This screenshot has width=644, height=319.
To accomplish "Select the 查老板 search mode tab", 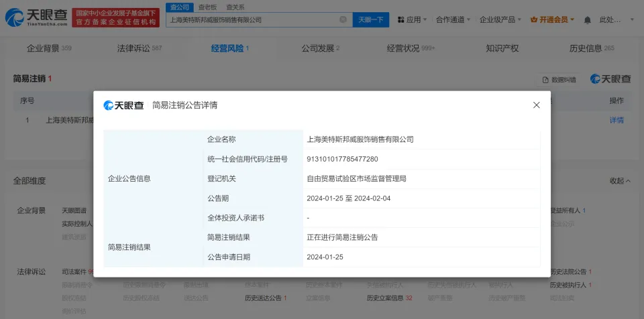I will [207, 7].
